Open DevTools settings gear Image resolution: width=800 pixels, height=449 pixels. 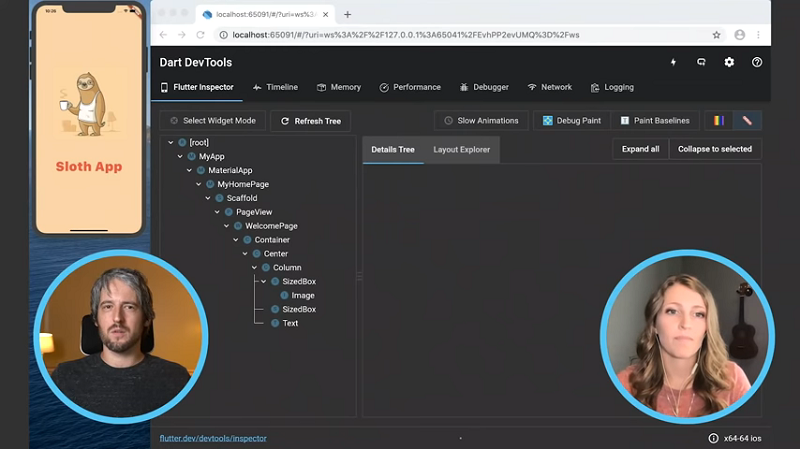click(729, 62)
